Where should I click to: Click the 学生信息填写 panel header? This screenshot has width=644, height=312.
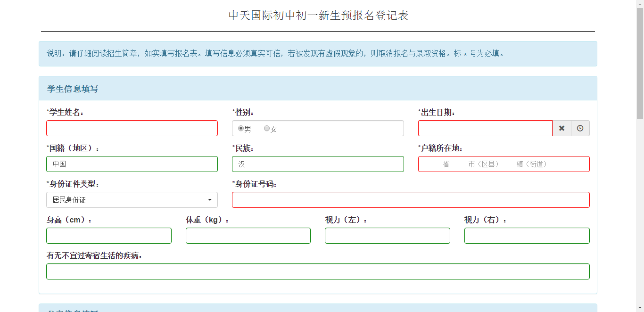pos(318,89)
